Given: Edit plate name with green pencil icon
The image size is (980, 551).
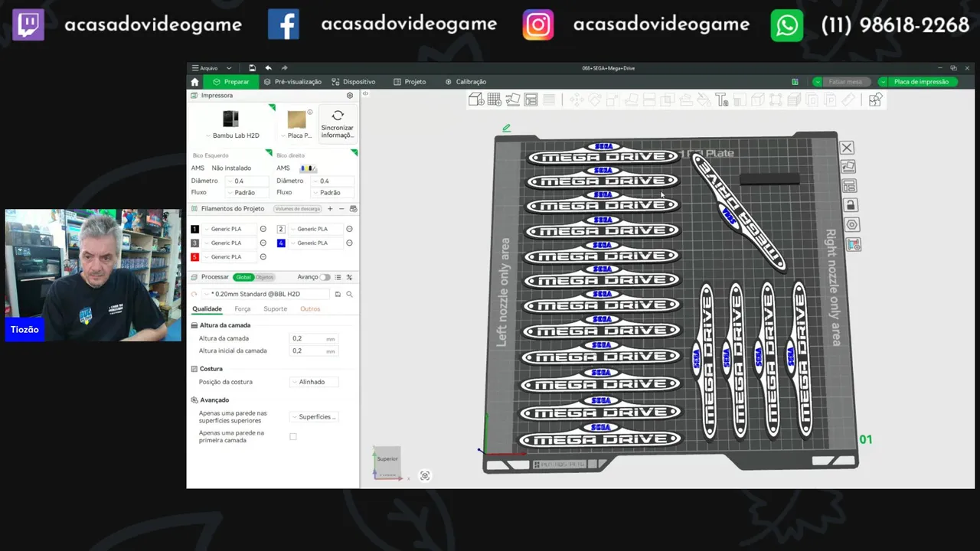Looking at the screenshot, I should 506,128.
